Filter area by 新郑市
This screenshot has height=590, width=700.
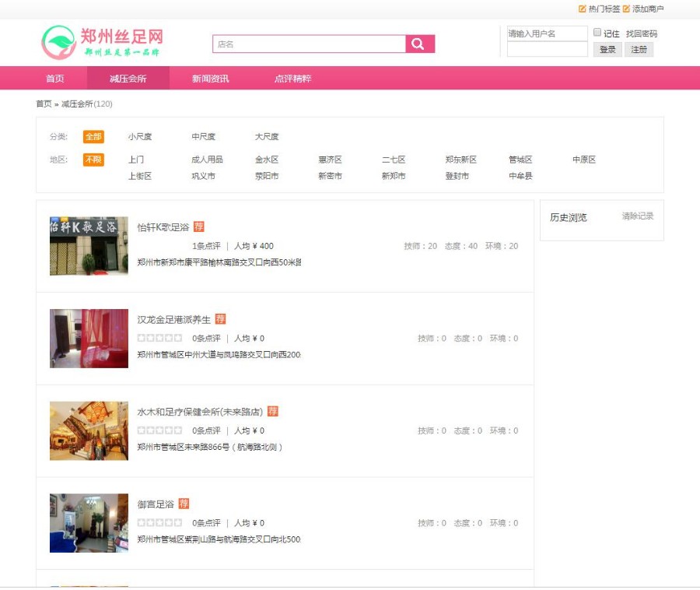pyautogui.click(x=394, y=176)
